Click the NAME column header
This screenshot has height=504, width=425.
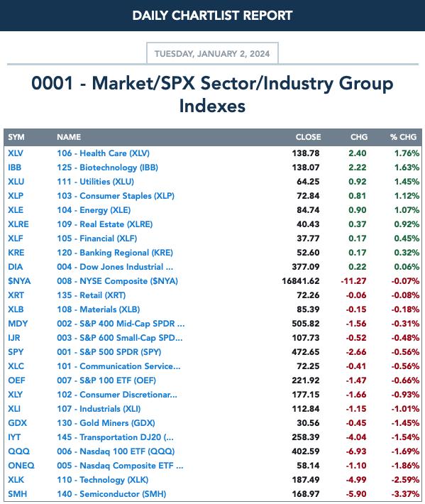[x=69, y=137]
